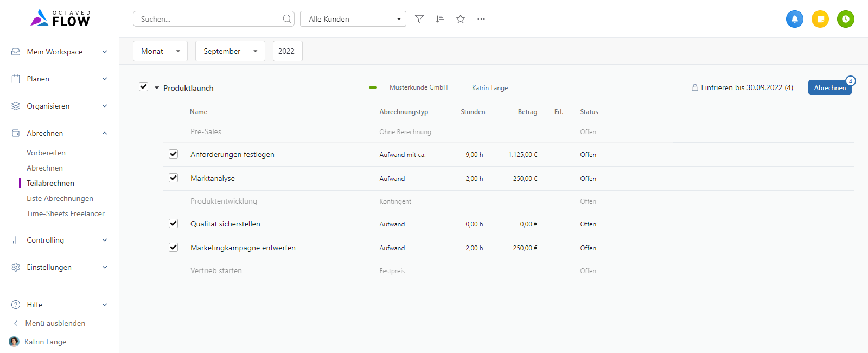Expand the Einstellungen menu chevron
This screenshot has height=353, width=868.
point(105,267)
